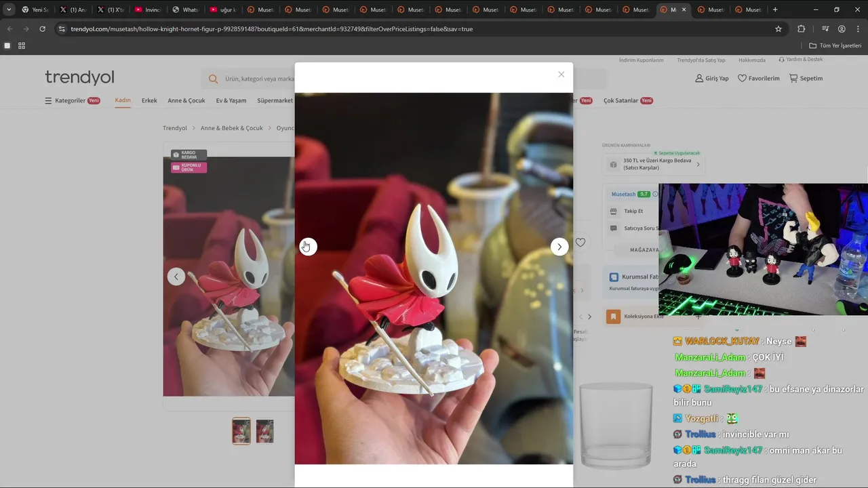The height and width of the screenshot is (488, 868).
Task: Open Chrome tab search dropdown
Action: (9, 9)
